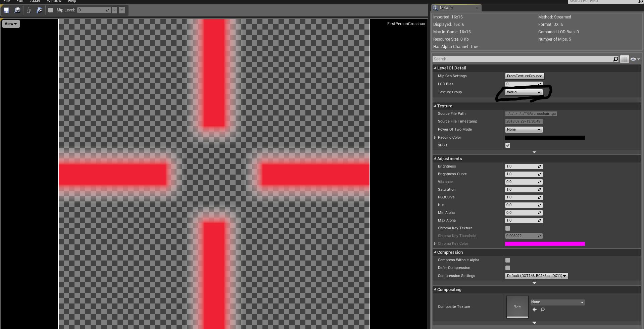Expand advanced Texture section options arrow

pyautogui.click(x=534, y=152)
